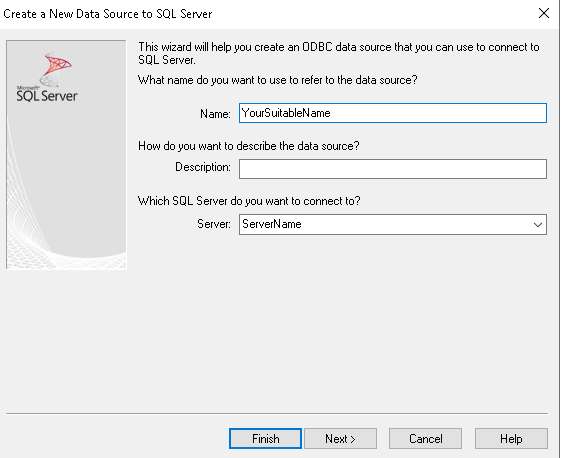
Task: Focus the Name field containing YourSuitableName
Action: (x=393, y=113)
